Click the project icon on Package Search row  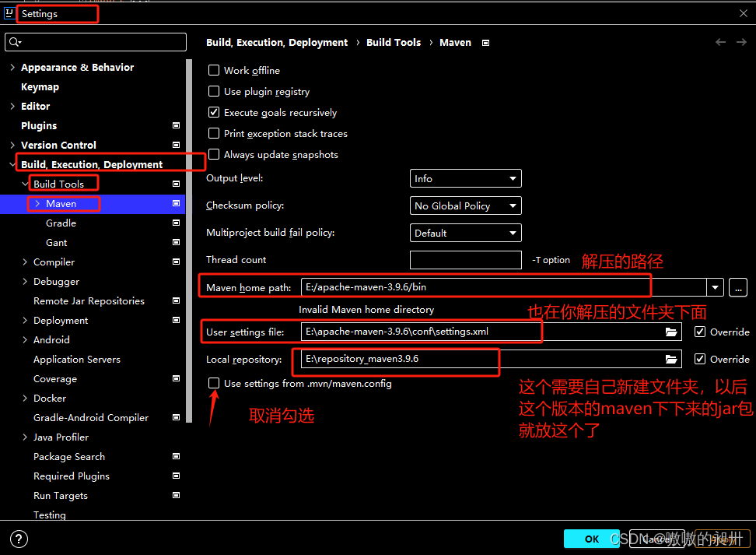coord(176,456)
